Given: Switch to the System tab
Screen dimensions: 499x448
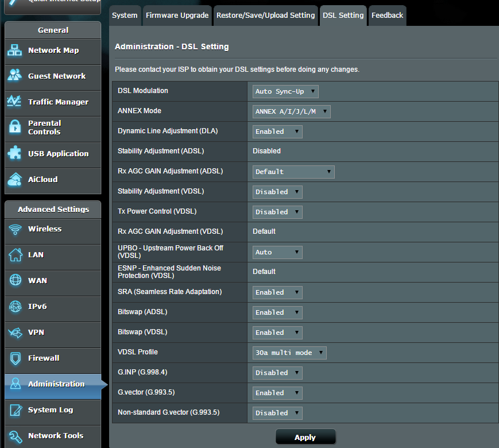Looking at the screenshot, I should click(x=125, y=16).
